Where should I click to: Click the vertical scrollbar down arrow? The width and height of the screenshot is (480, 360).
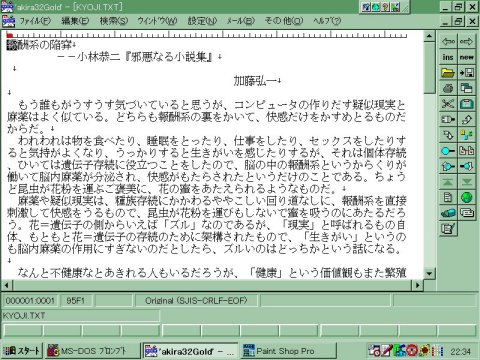point(429,274)
